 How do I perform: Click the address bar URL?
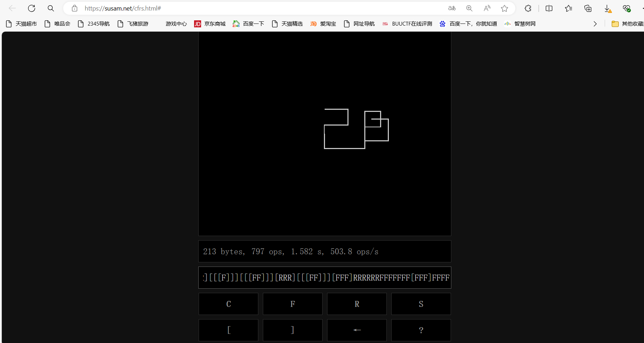click(123, 8)
